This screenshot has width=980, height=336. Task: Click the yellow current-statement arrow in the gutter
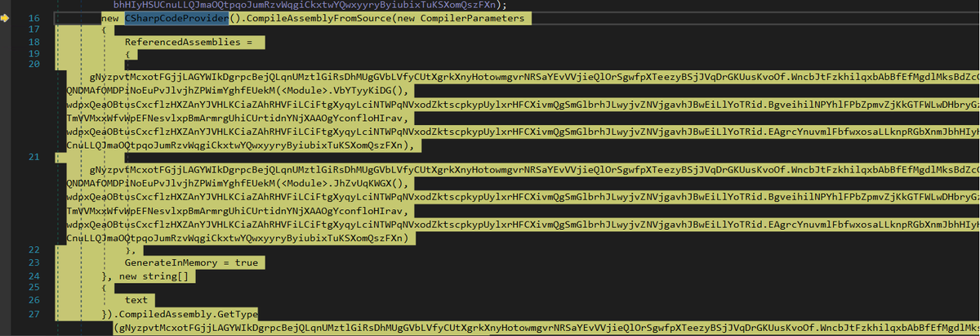click(5, 18)
